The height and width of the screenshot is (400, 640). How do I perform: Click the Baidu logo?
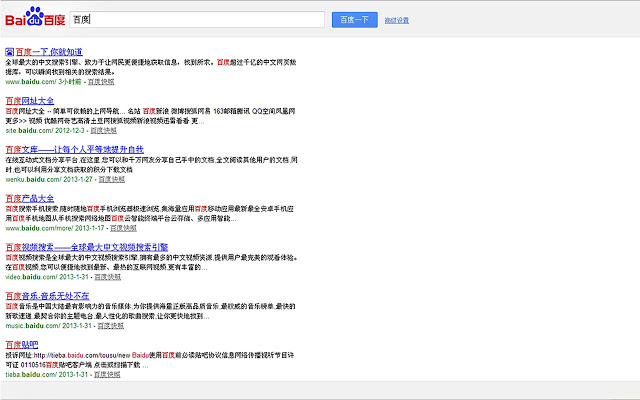pyautogui.click(x=35, y=17)
